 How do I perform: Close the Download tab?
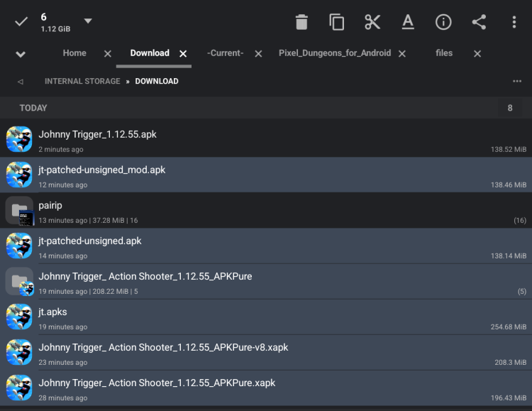pos(183,54)
